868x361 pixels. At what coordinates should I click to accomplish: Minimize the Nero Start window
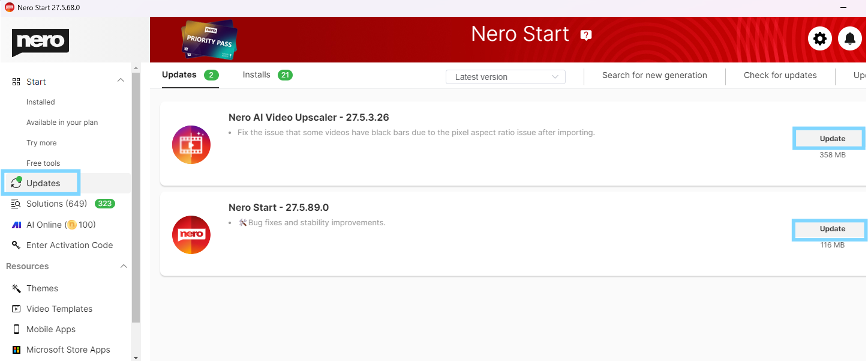[x=843, y=8]
